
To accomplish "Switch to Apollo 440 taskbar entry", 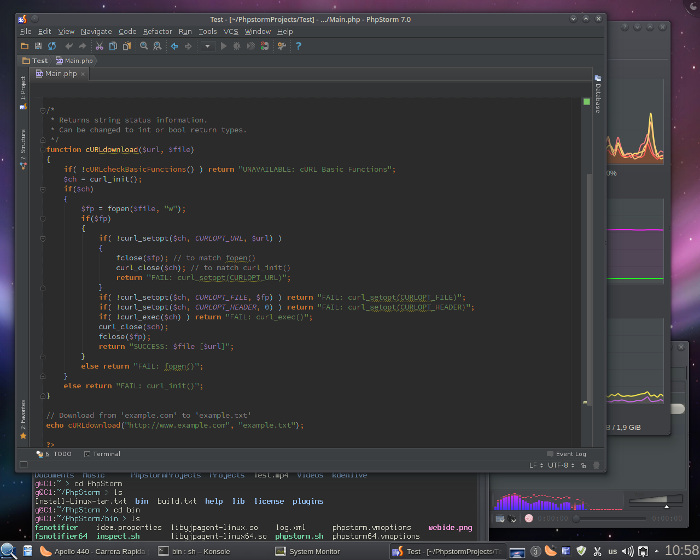I will point(95,552).
